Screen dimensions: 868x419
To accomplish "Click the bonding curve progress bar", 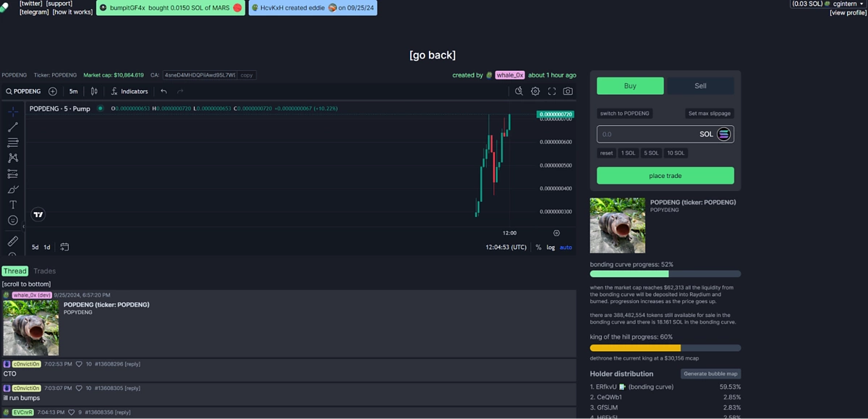I will pyautogui.click(x=665, y=274).
